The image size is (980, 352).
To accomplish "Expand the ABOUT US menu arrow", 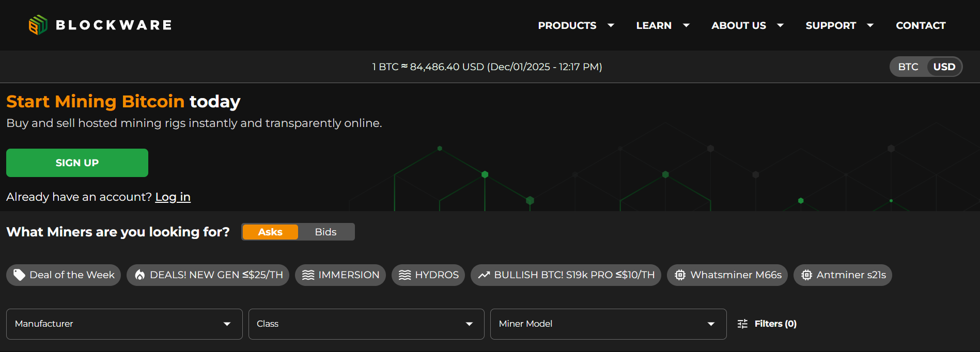I will [x=780, y=25].
